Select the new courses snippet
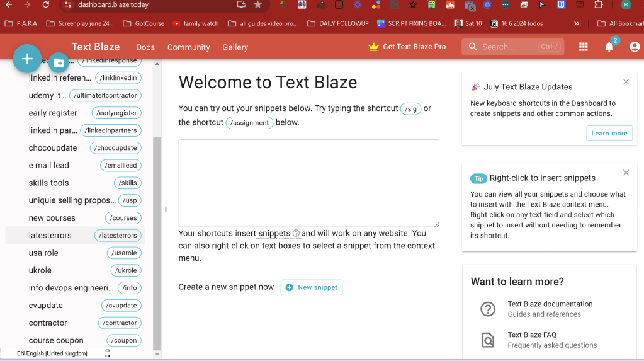Viewport: 644px width, 361px height. (75, 218)
